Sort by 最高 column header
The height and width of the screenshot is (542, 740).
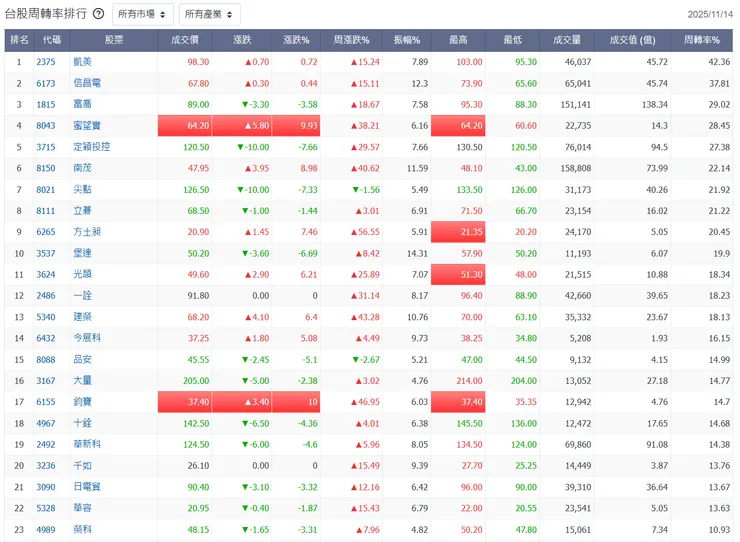pos(458,40)
